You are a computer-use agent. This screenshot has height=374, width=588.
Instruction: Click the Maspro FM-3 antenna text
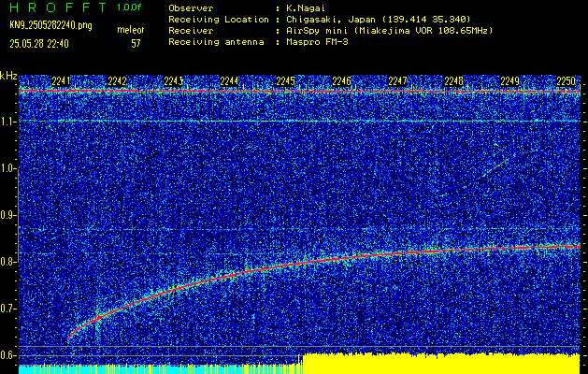(317, 42)
